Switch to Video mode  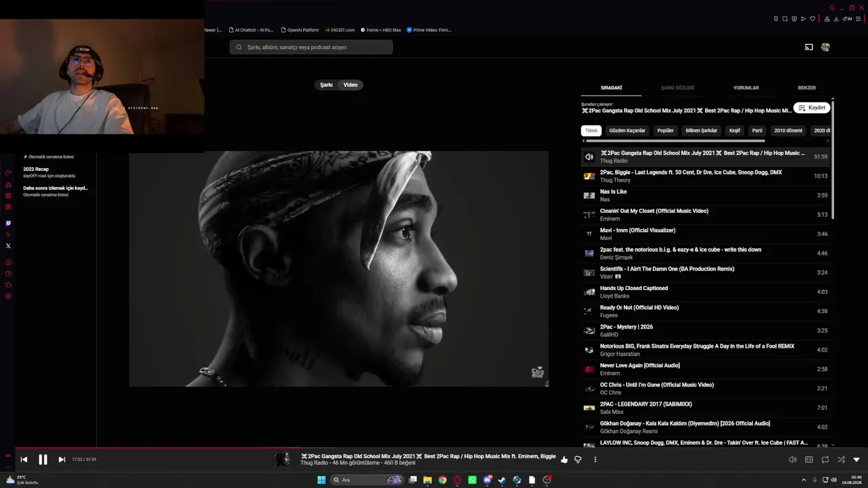[351, 85]
